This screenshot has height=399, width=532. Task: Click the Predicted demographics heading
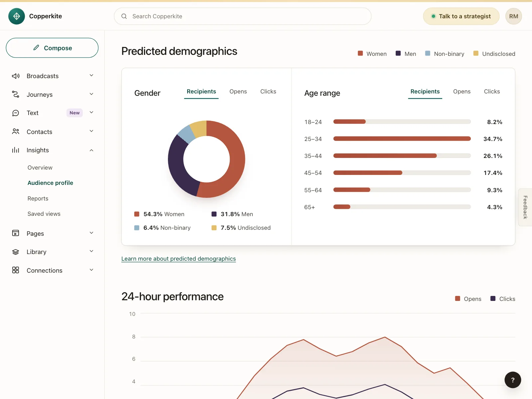[x=179, y=51]
